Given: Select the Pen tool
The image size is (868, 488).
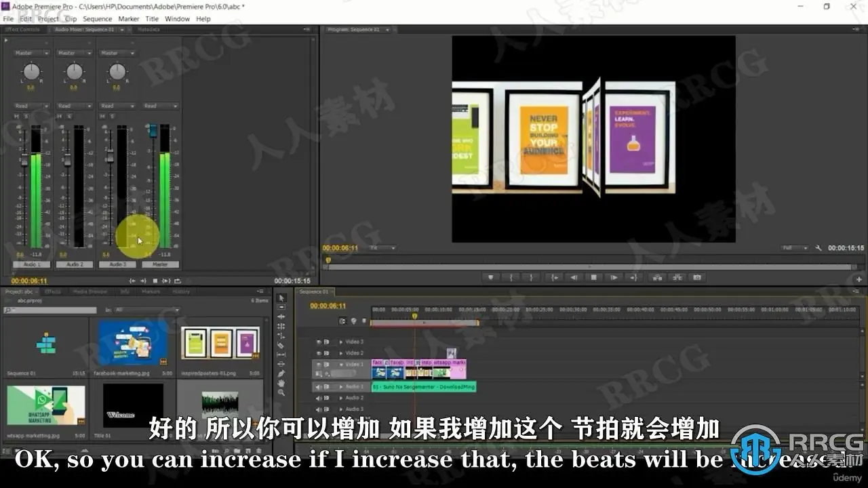Looking at the screenshot, I should (x=281, y=373).
